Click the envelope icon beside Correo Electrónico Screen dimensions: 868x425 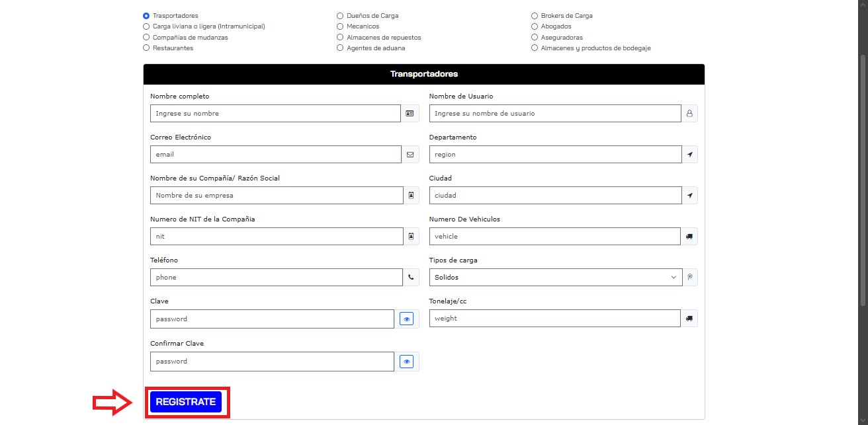click(410, 155)
